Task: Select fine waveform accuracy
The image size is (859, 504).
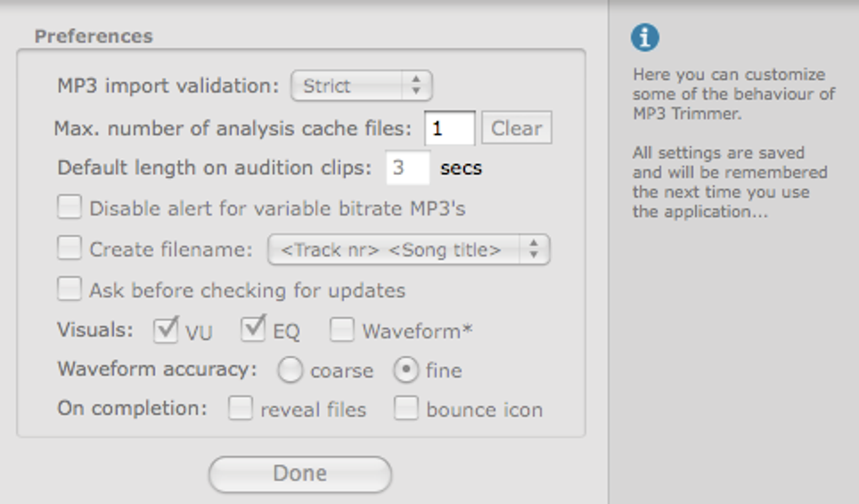Action: click(407, 370)
